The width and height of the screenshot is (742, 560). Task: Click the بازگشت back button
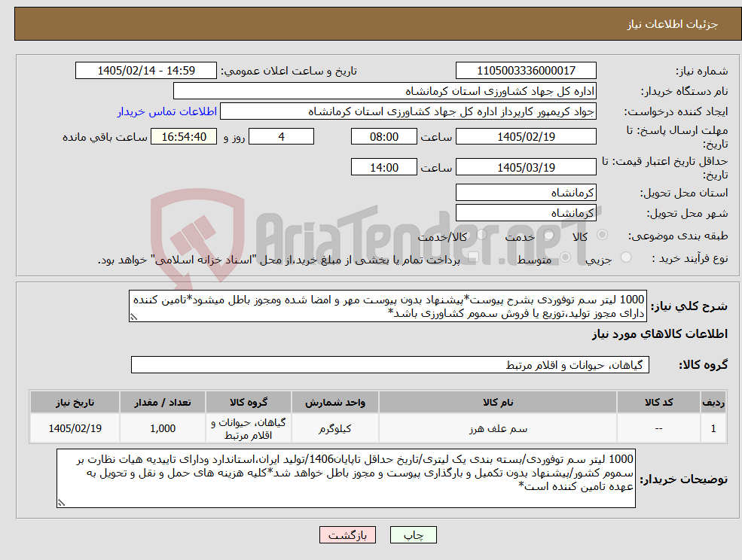(347, 535)
